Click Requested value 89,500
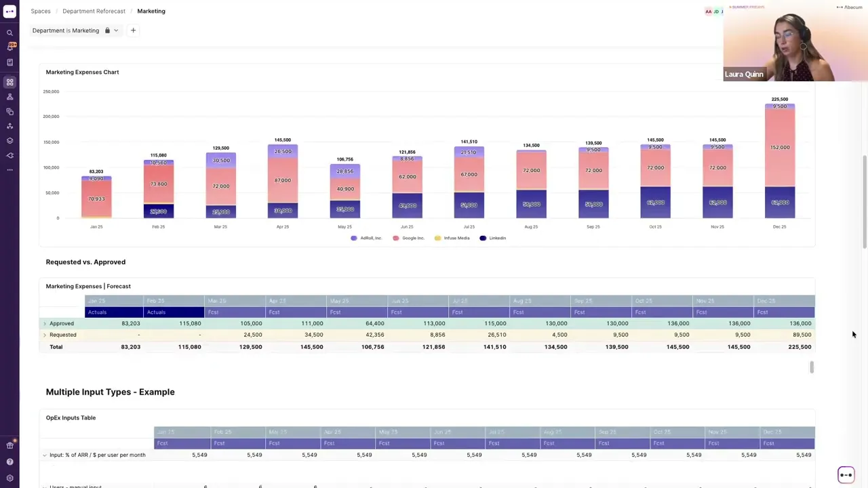 [802, 335]
